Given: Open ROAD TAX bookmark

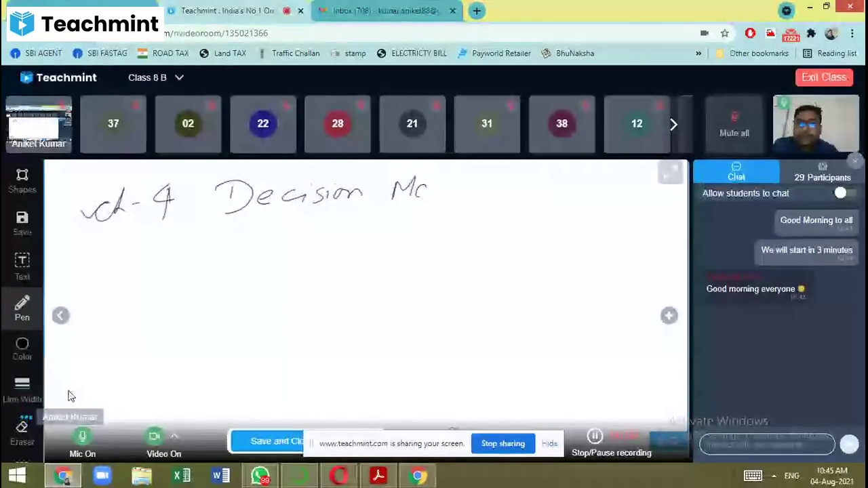Looking at the screenshot, I should [x=163, y=53].
